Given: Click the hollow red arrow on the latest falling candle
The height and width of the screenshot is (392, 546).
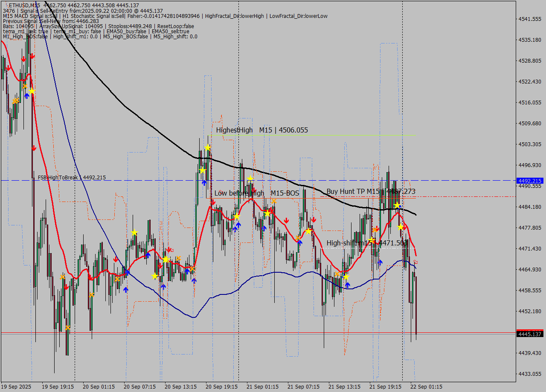Looking at the screenshot, I should coord(415,262).
